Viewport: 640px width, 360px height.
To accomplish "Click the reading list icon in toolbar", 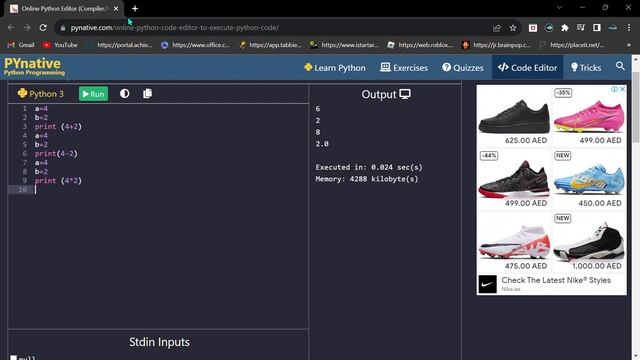I will tap(580, 28).
